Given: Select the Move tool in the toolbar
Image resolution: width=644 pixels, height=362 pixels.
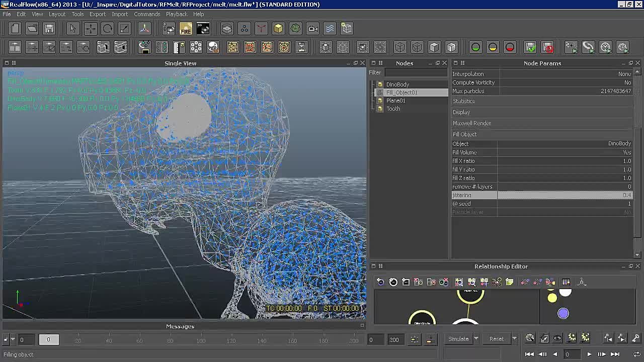Looking at the screenshot, I should click(x=90, y=29).
